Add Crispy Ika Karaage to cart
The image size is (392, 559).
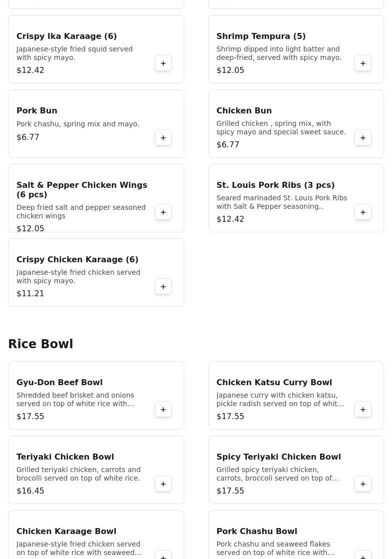tap(163, 63)
